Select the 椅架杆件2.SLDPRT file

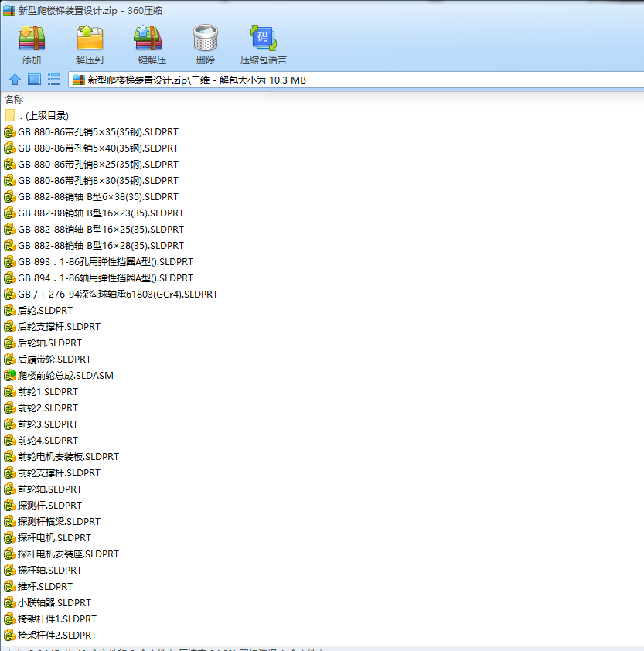[x=50, y=635]
